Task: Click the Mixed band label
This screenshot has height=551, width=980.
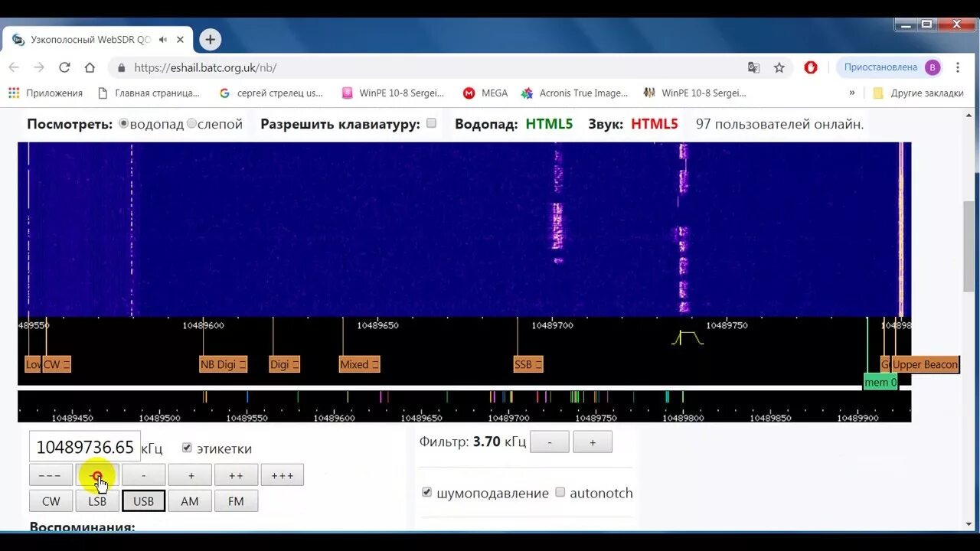Action: 359,364
